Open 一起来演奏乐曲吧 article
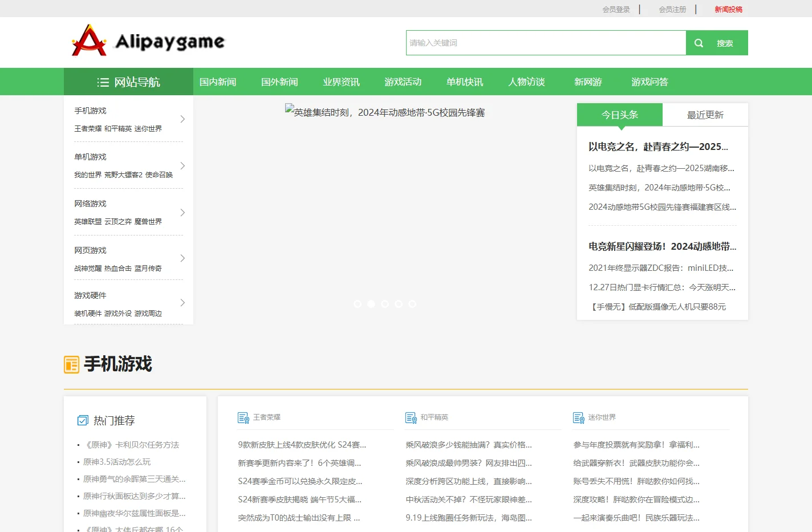The image size is (812, 532). coord(636,518)
